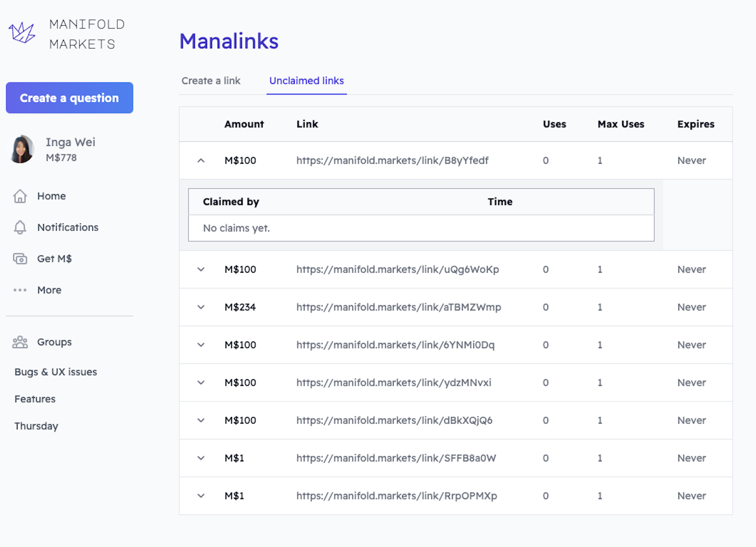Click Never in the B8yYfedf row
Image resolution: width=756 pixels, height=547 pixels.
691,160
